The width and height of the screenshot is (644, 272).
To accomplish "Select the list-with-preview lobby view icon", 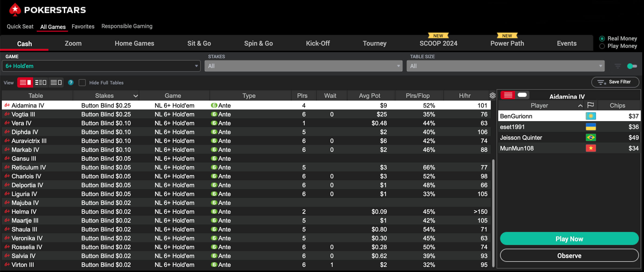I will pyautogui.click(x=25, y=82).
